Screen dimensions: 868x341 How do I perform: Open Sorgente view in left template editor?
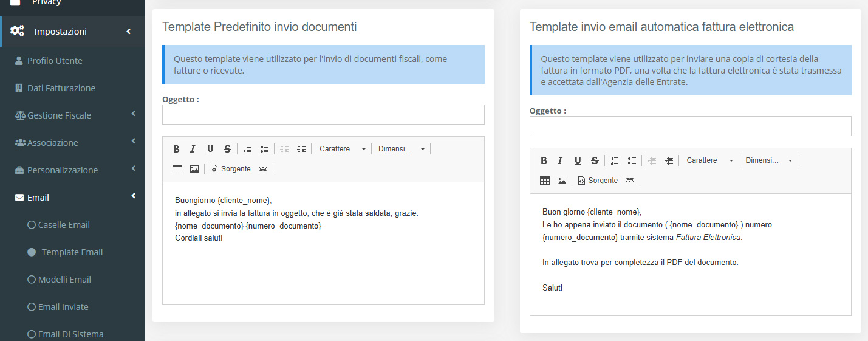[x=230, y=169]
